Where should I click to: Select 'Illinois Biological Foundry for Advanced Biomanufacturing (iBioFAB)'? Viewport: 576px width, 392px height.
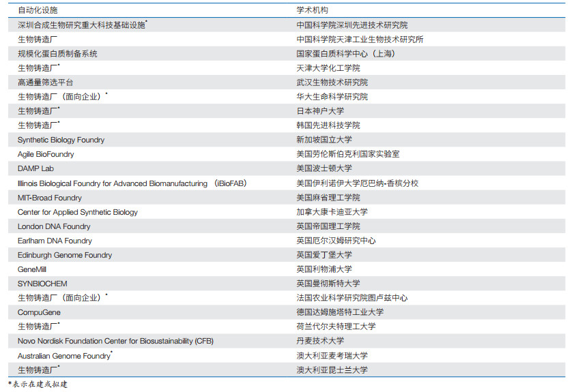coord(132,183)
